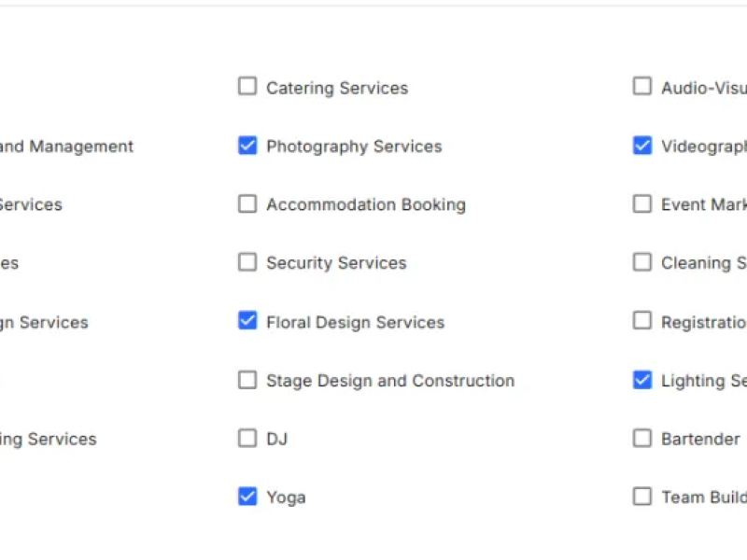Viewport: 747px width, 560px height.
Task: Tick the Security Services checkbox
Action: 247,262
